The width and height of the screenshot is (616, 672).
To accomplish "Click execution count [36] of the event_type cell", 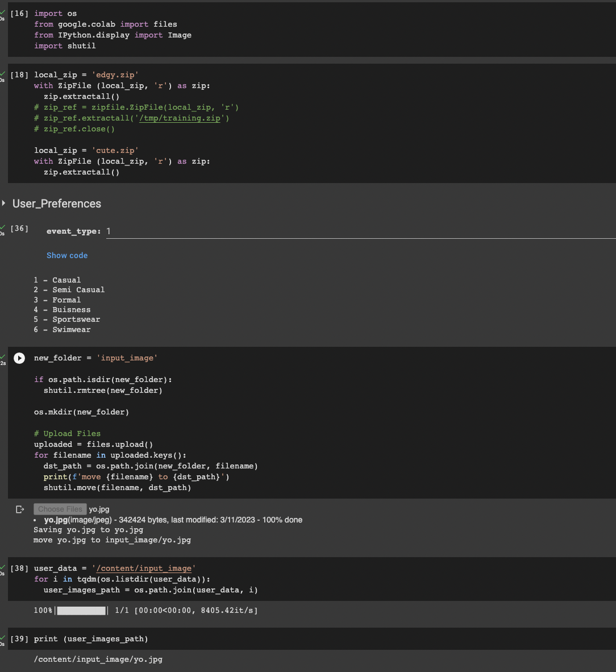I will click(19, 229).
